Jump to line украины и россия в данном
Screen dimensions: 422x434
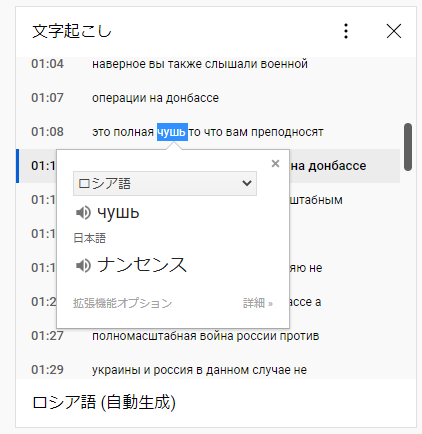(208, 370)
